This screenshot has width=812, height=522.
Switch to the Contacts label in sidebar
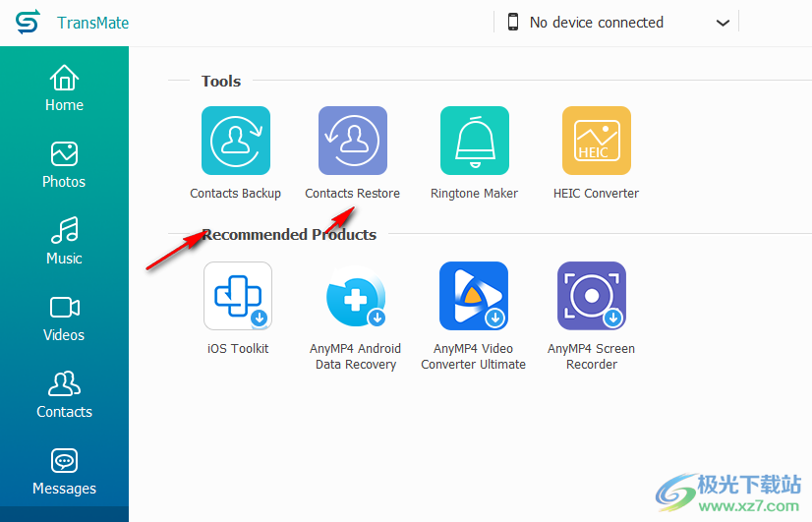pos(64,412)
